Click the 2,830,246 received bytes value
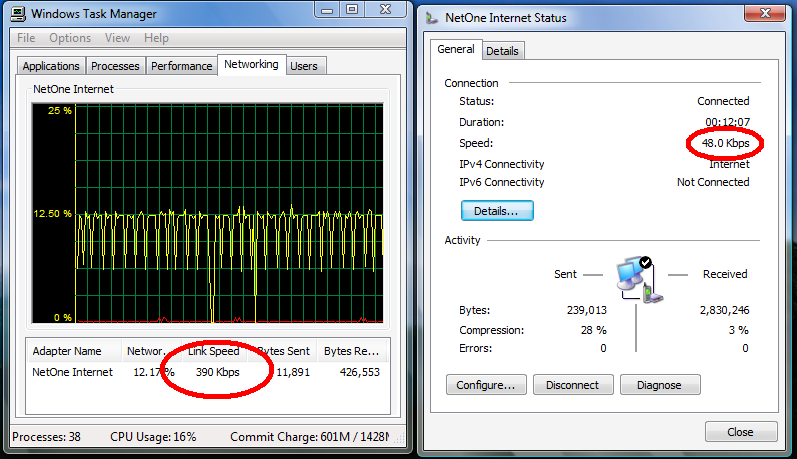This screenshot has width=797, height=459. click(724, 310)
